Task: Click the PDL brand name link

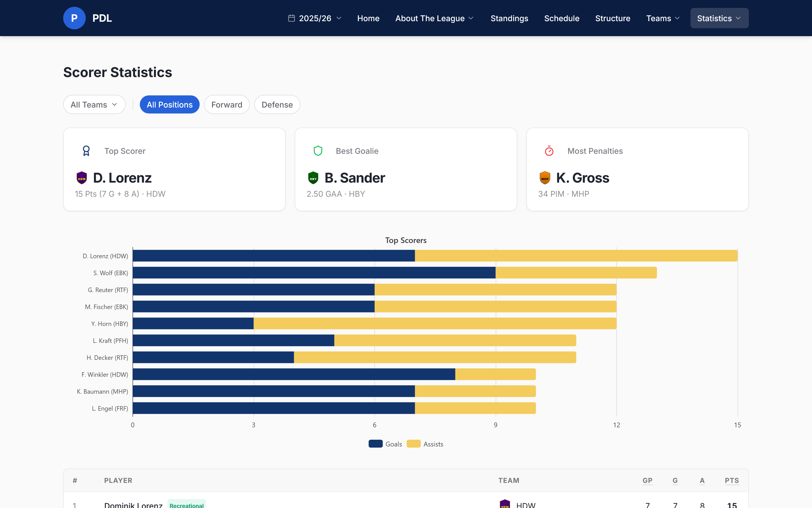Action: tap(102, 18)
